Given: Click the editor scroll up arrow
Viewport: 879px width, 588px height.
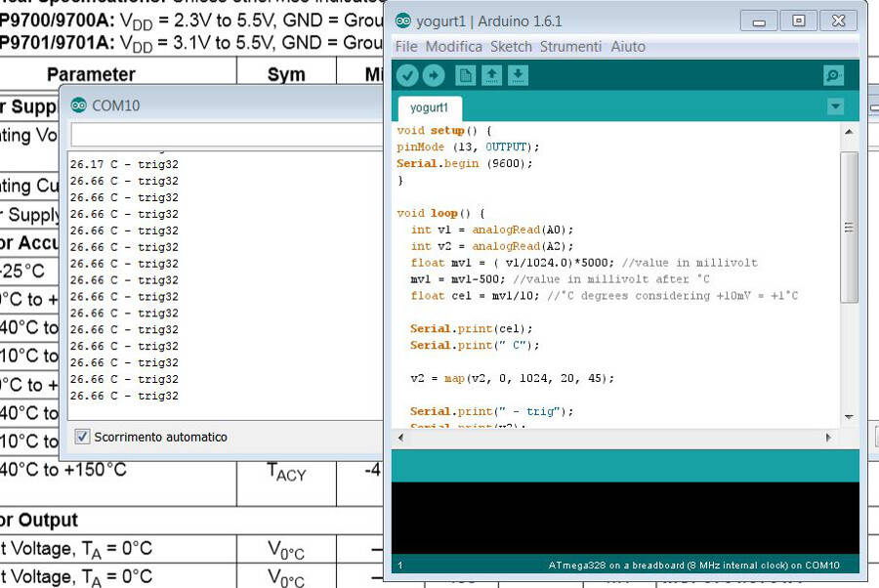Looking at the screenshot, I should [x=849, y=132].
